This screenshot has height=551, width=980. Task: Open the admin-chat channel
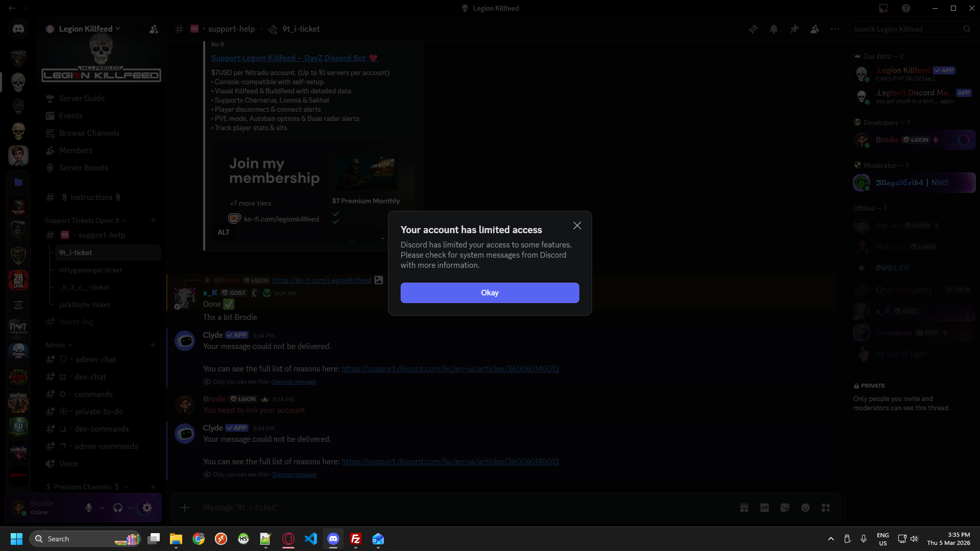coord(102,360)
